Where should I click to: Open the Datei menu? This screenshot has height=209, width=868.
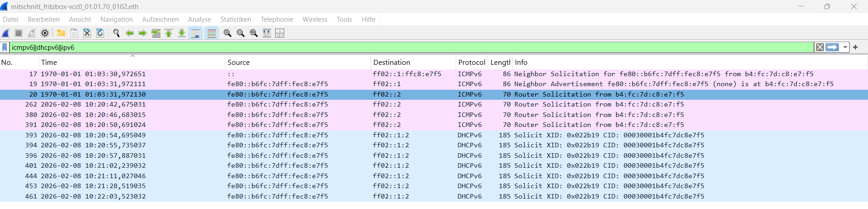click(x=11, y=19)
